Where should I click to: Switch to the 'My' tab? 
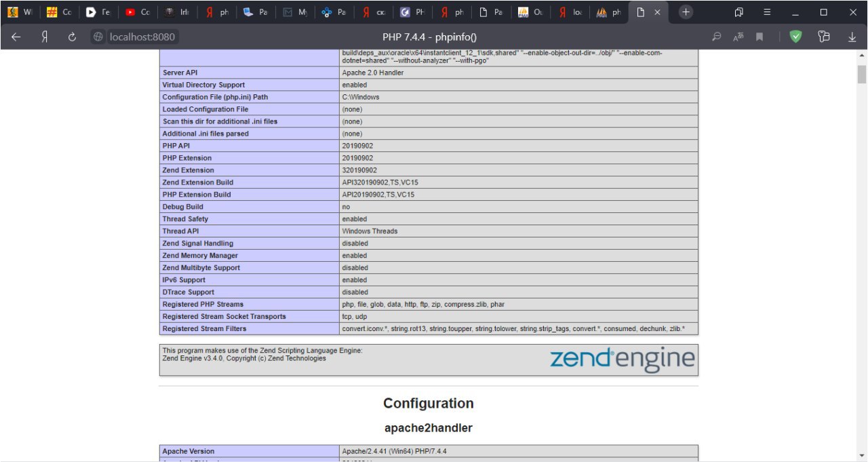pyautogui.click(x=294, y=12)
